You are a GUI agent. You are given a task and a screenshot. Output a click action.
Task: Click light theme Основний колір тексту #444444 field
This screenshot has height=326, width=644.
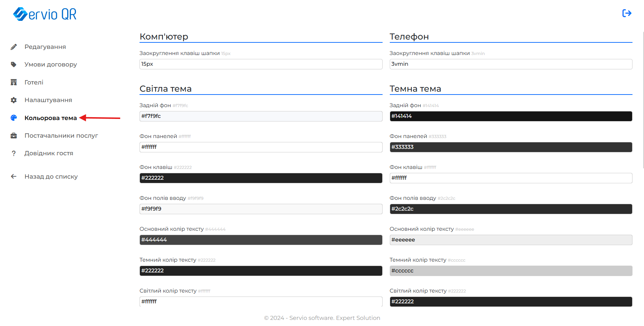[261, 240]
